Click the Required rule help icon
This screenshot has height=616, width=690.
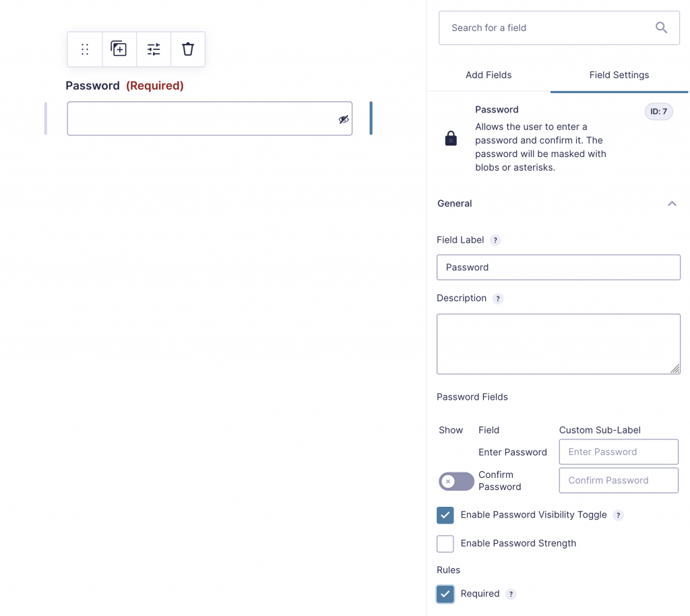pos(511,594)
